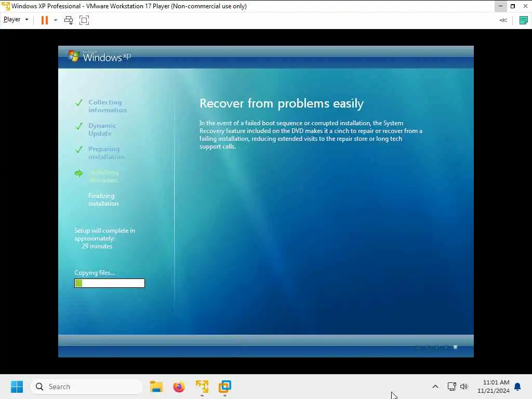
Task: Click the green arrow beside Installing Windows
Action: pyautogui.click(x=79, y=174)
